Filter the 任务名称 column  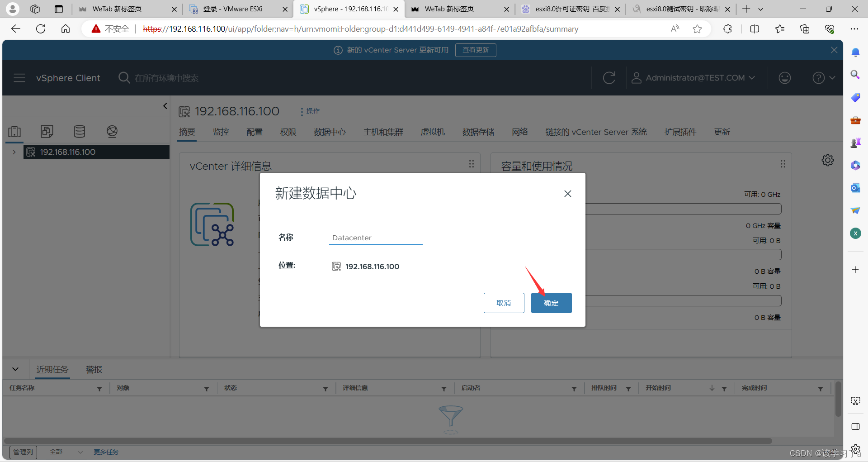[x=99, y=389]
